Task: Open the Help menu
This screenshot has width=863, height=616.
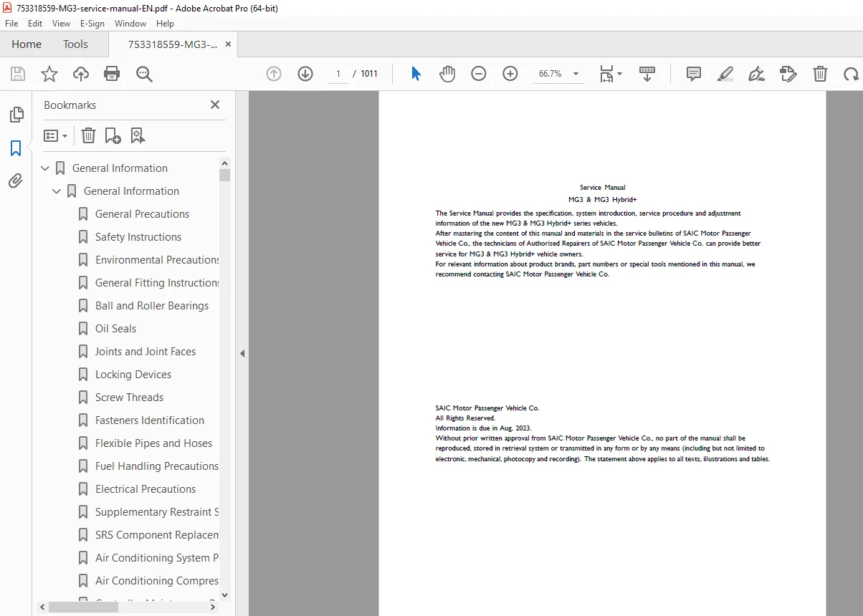Action: (166, 24)
